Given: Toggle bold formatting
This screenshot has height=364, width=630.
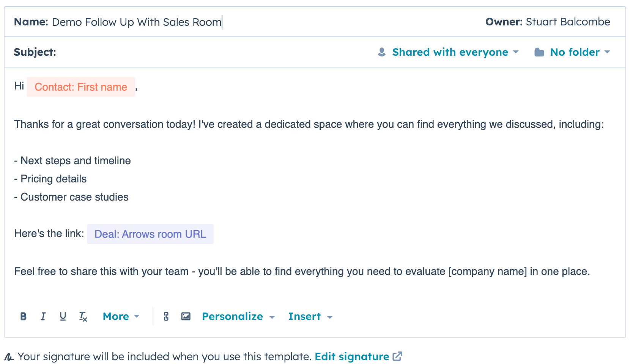Looking at the screenshot, I should (x=23, y=316).
